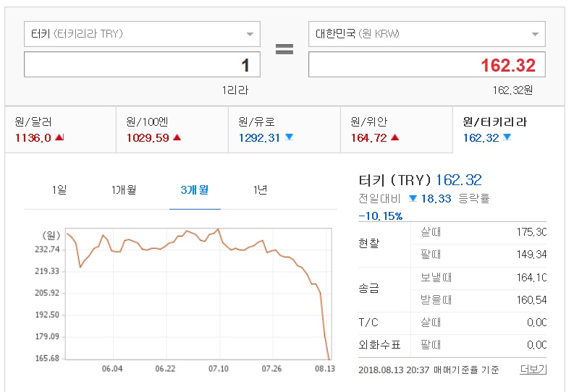The image size is (574, 392).
Task: Switch to the 원/위안 rate tab
Action: click(x=397, y=129)
